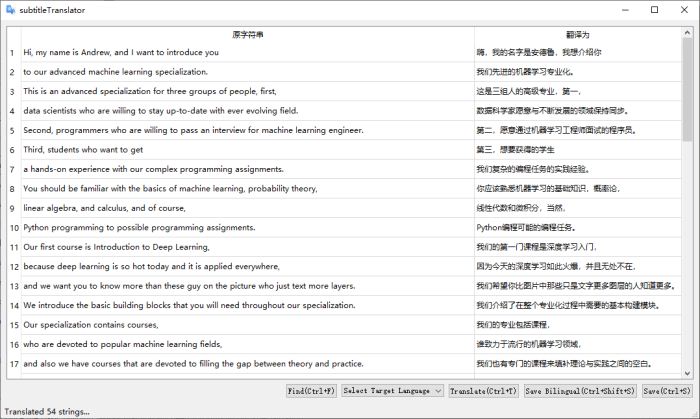
Task: Click the Save(Ctrl+S) button
Action: [667, 391]
